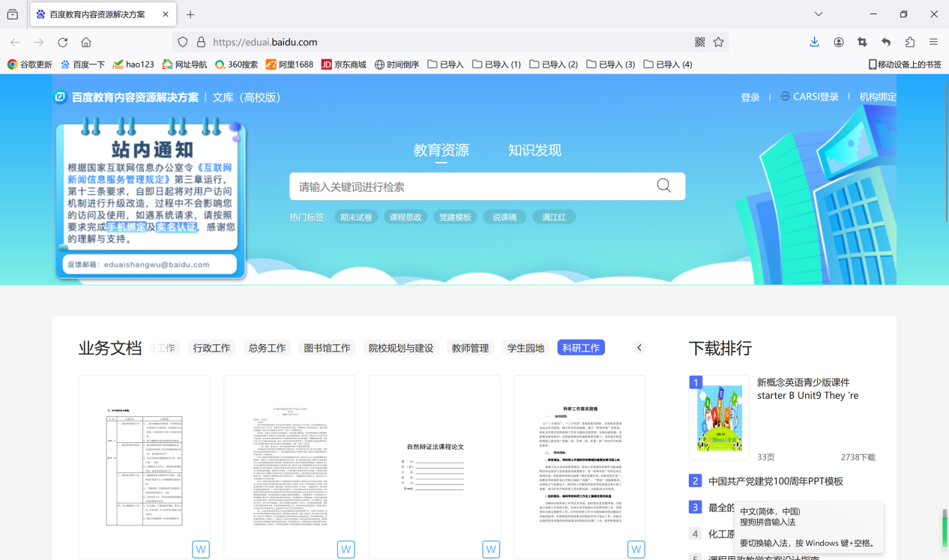Open the 手机绑定 link in the notice
Image resolution: width=949 pixels, height=560 pixels.
coord(126,226)
